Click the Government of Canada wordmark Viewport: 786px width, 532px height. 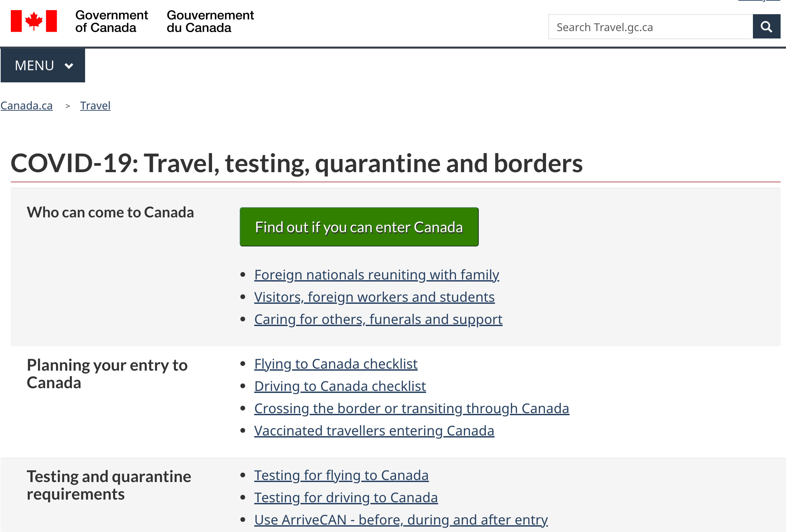(111, 21)
